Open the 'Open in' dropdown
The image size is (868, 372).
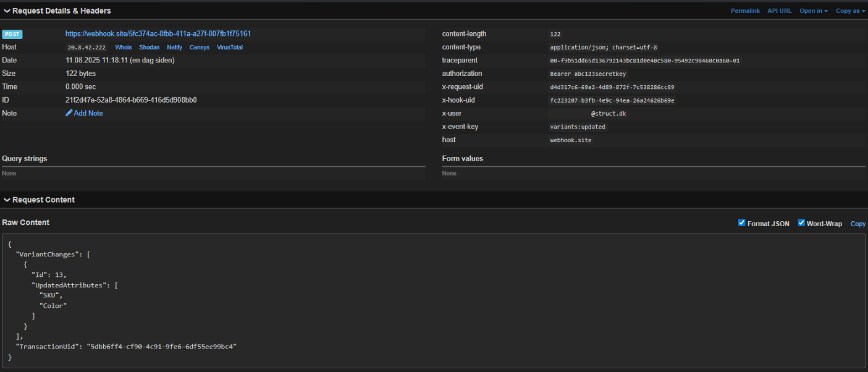coord(813,11)
